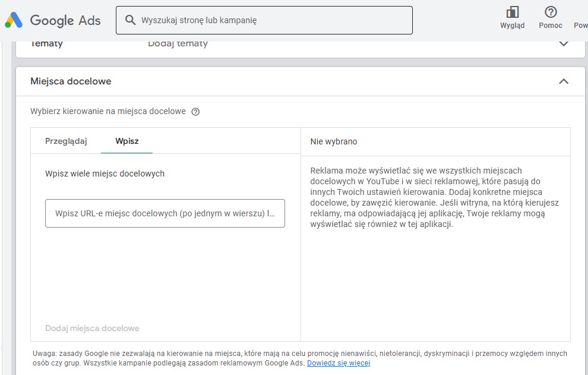Switch to the Przeglądaj tab
The width and height of the screenshot is (588, 375).
[66, 141]
